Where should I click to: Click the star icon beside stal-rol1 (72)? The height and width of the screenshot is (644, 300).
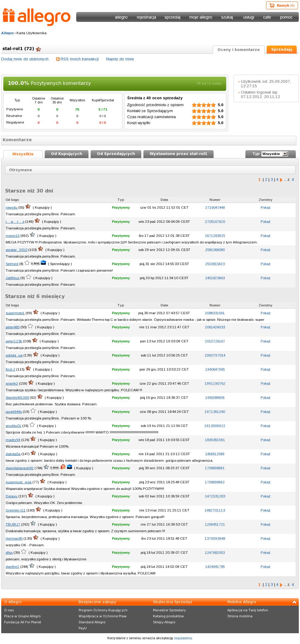tap(38, 49)
